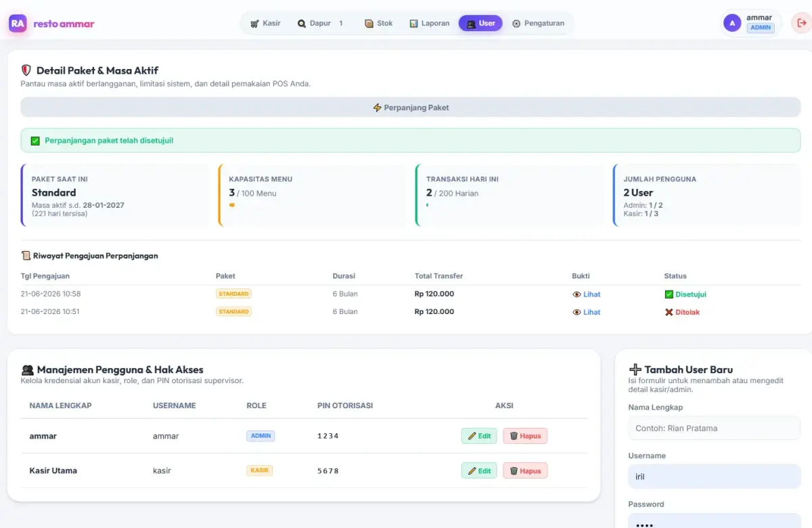Click the red logout icon
Screen dimensions: 812x528
(x=802, y=23)
